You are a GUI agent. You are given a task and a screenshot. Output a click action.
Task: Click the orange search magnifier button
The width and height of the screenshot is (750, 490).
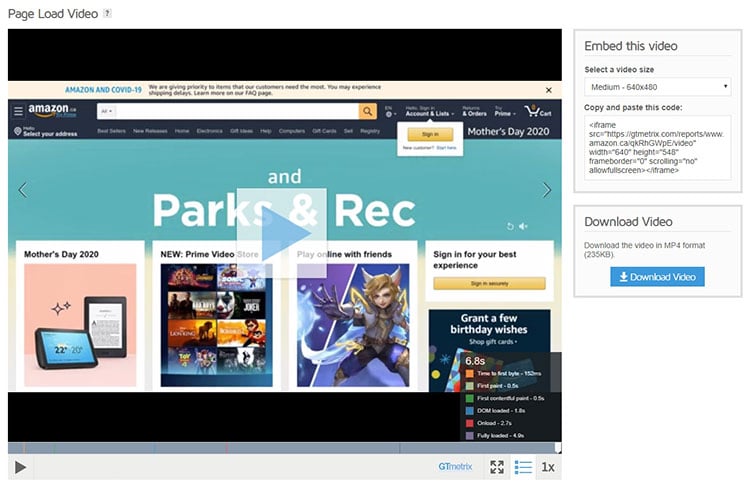pyautogui.click(x=367, y=111)
